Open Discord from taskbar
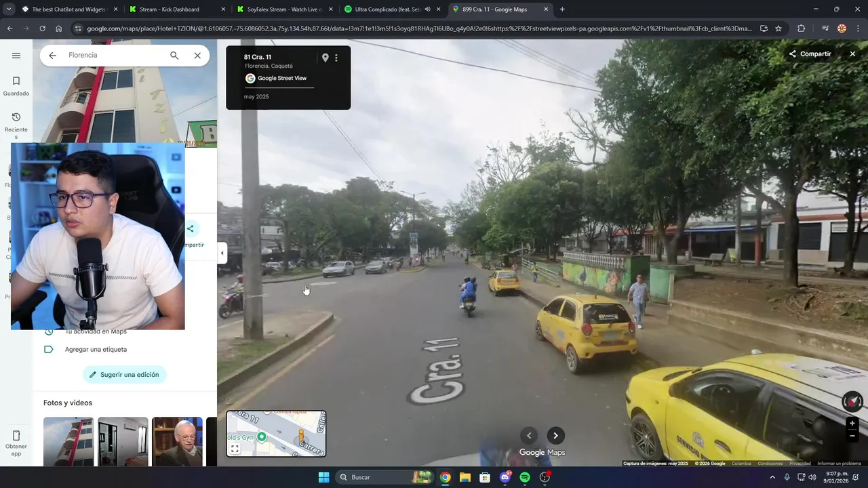 pyautogui.click(x=505, y=477)
